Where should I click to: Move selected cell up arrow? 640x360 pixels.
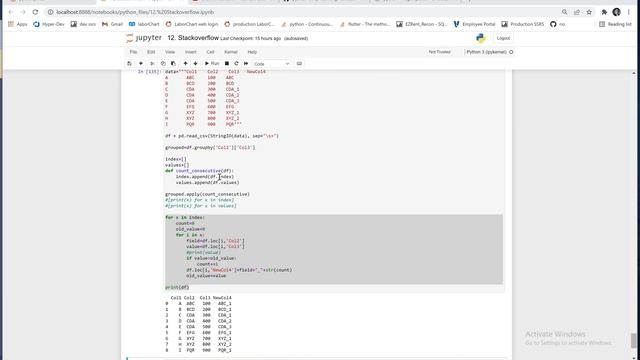click(185, 64)
